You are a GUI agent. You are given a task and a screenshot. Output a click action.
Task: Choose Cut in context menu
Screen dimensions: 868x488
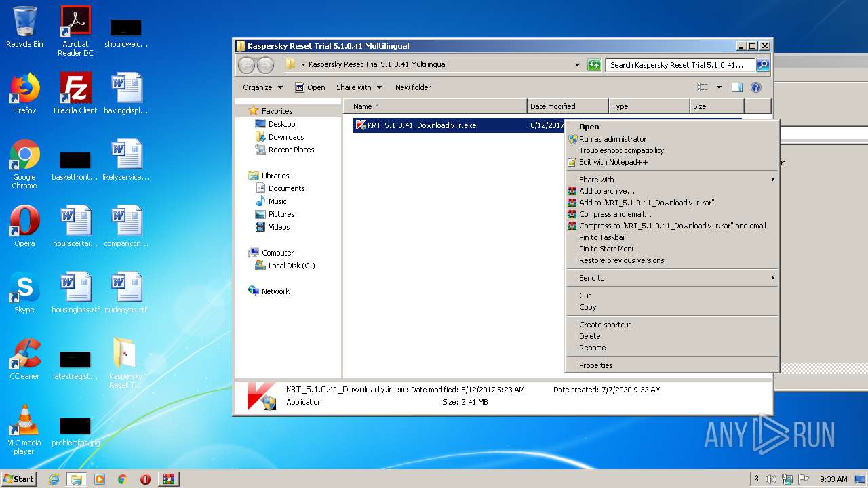coord(671,296)
